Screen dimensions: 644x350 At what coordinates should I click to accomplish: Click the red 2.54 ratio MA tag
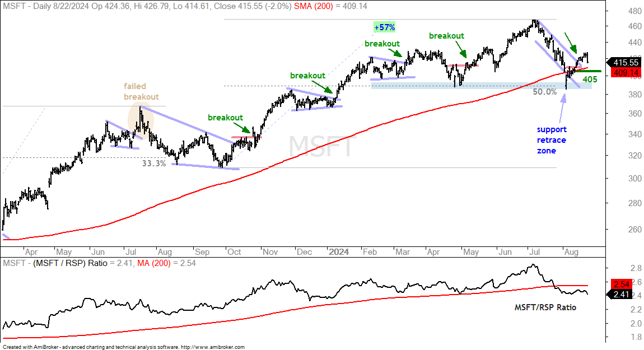click(622, 284)
